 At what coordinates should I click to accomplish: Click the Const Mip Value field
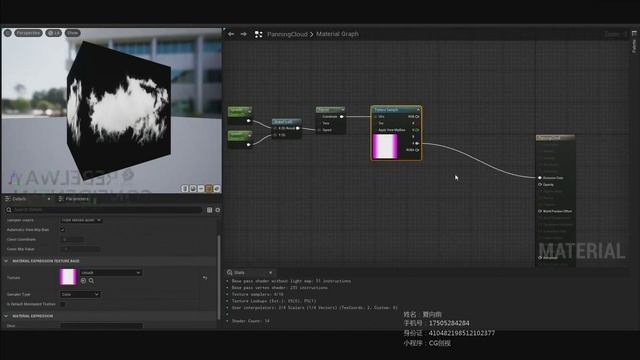tap(81, 249)
